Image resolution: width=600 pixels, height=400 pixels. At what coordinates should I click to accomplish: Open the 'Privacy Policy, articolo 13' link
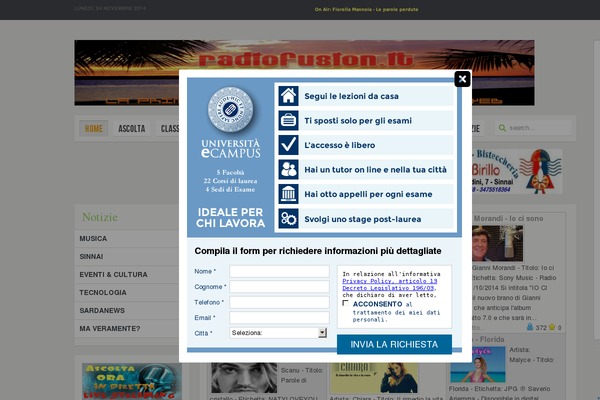click(x=390, y=281)
